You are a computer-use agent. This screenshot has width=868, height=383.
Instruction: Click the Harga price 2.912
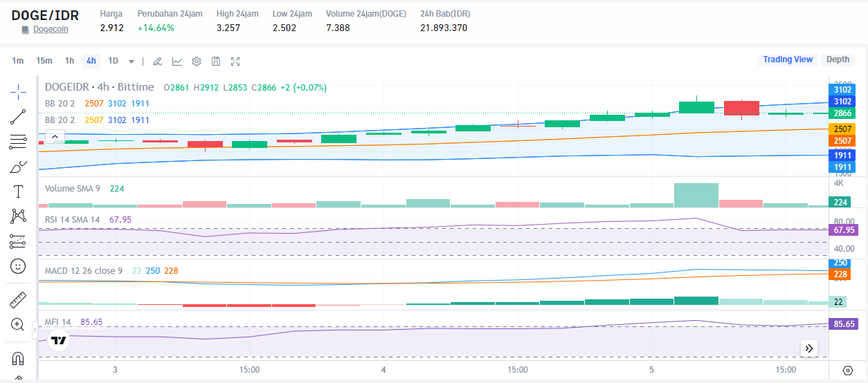[x=112, y=28]
